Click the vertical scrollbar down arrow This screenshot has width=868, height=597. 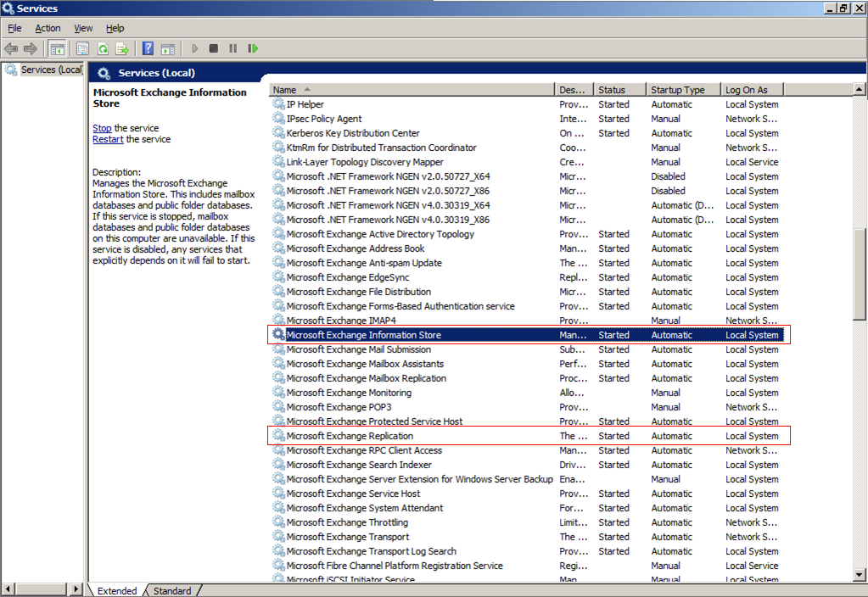860,575
